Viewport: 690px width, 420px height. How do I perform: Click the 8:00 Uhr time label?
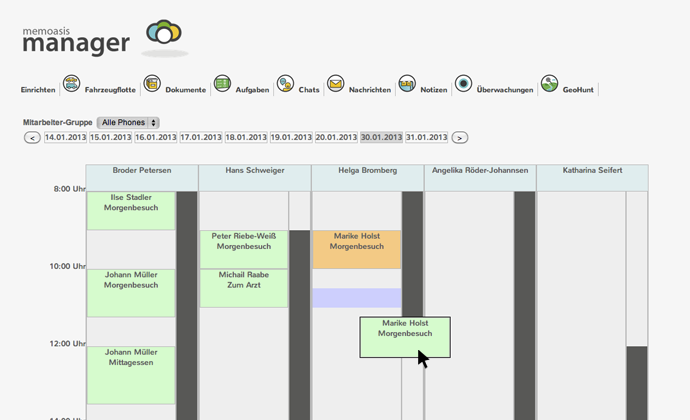click(69, 189)
